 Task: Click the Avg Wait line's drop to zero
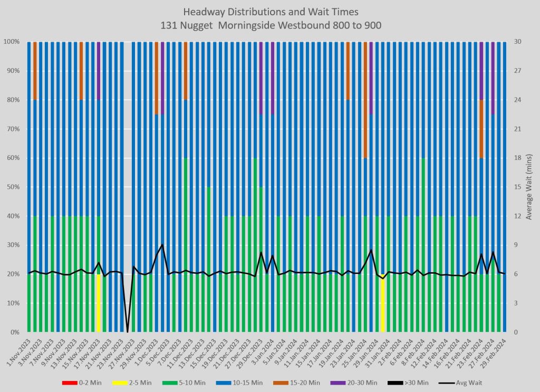(127, 331)
